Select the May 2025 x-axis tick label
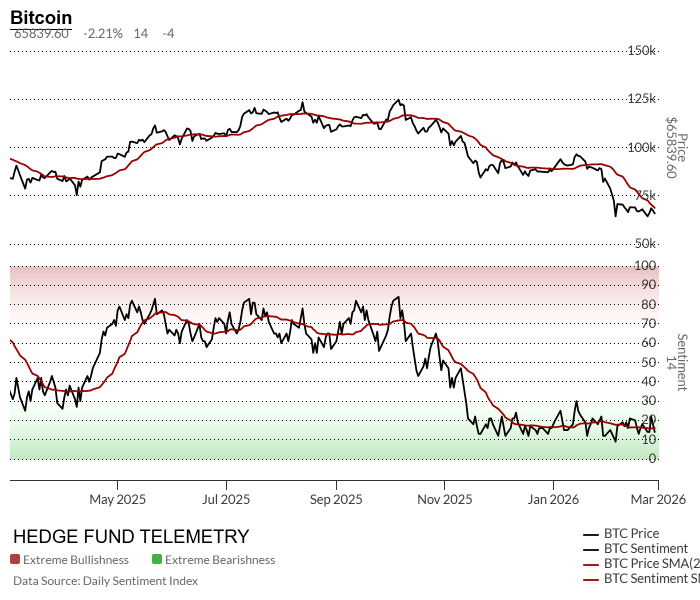The height and width of the screenshot is (600, 700). coord(117,499)
